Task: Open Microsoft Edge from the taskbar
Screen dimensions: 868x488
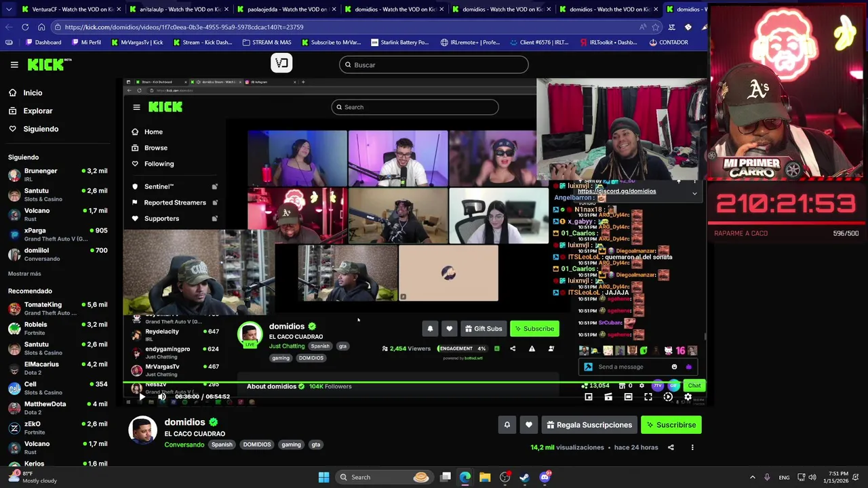Action: point(465,477)
